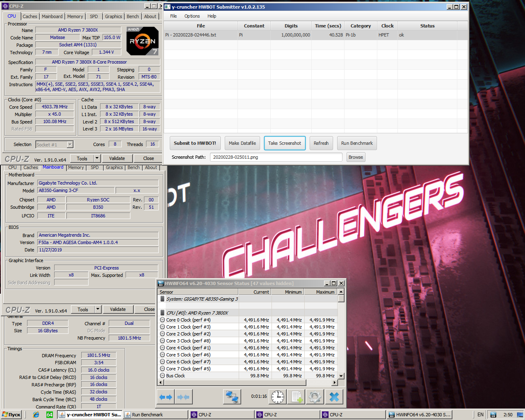
Task: Click Browse button beside Screenshot Path
Action: pyautogui.click(x=356, y=157)
